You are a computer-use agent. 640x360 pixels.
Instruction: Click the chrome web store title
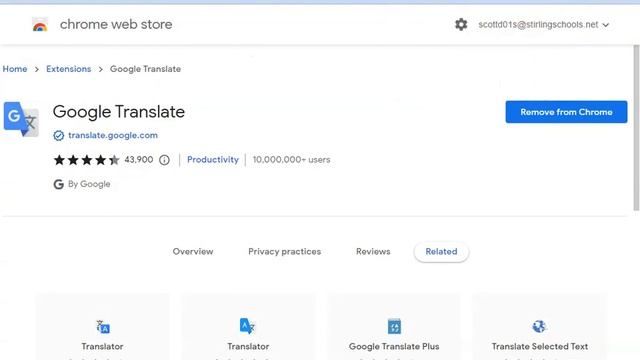tap(116, 24)
